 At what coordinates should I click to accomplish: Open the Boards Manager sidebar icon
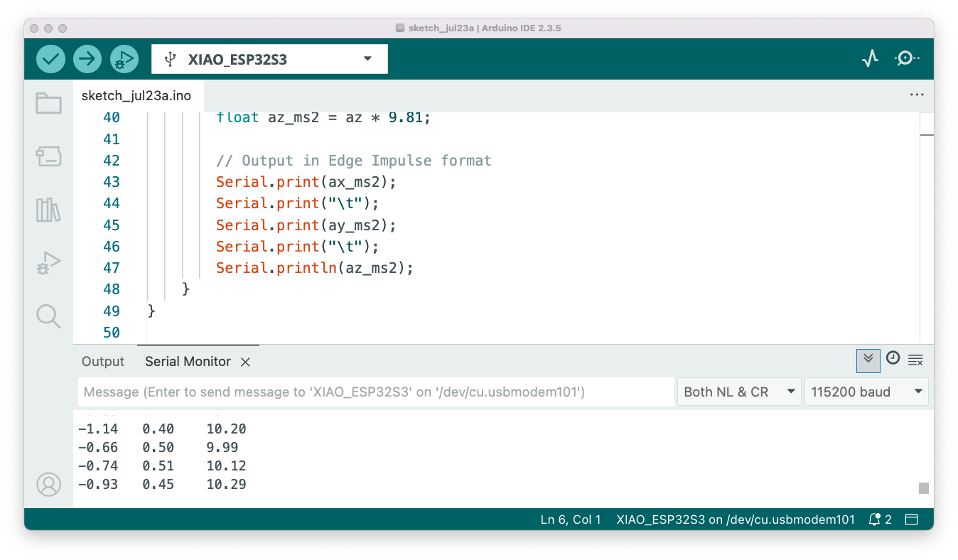48,157
